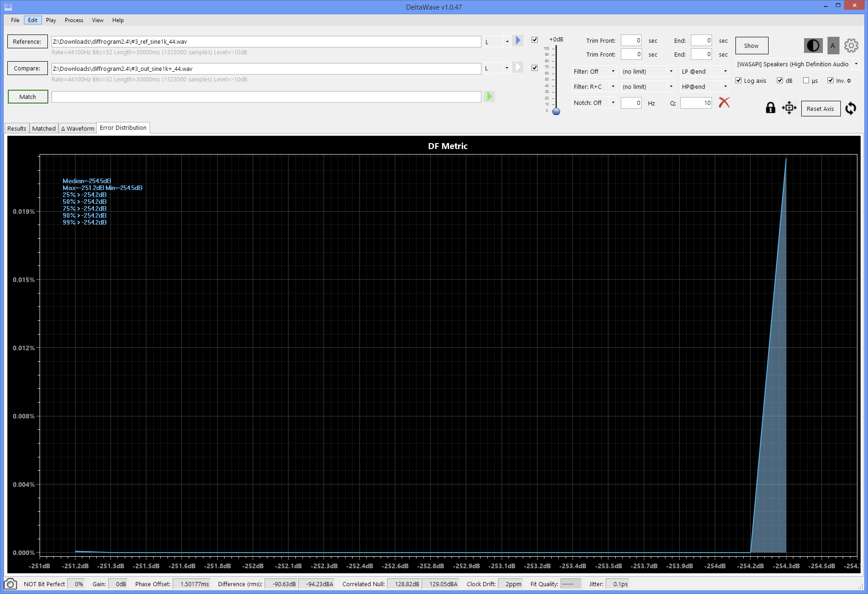Click the empty match result path field
This screenshot has width=868, height=594.
[x=266, y=97]
